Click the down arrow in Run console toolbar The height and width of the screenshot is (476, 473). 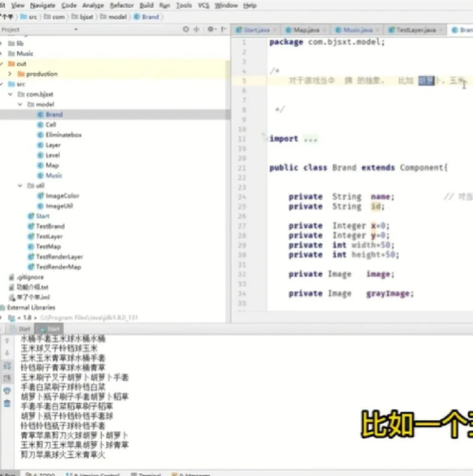click(7, 353)
